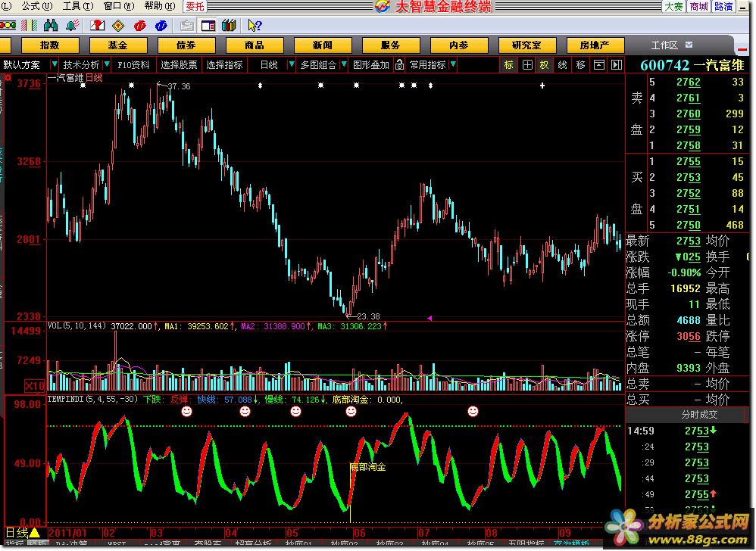Toggle the 线 line drawing button
756x551 pixels.
563,64
